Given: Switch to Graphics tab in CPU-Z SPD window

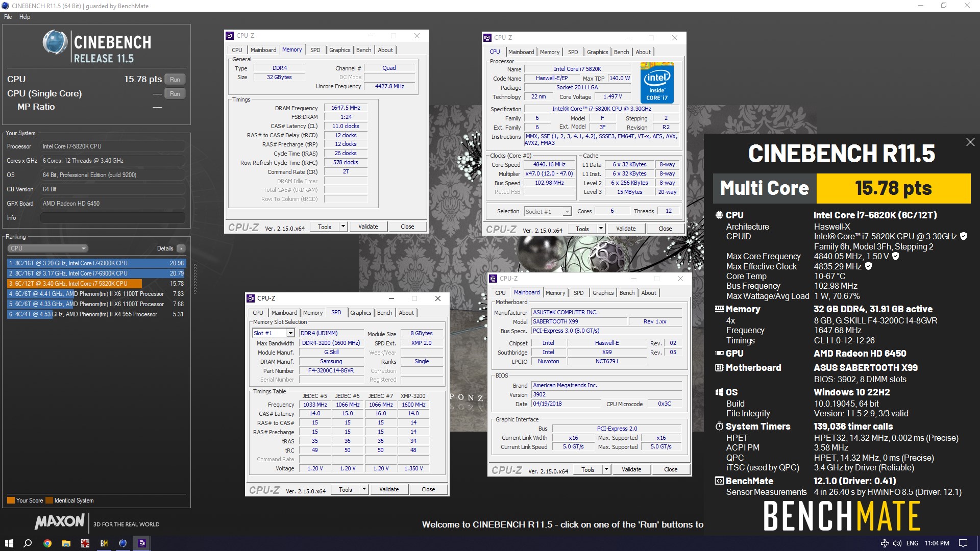Looking at the screenshot, I should tap(361, 313).
